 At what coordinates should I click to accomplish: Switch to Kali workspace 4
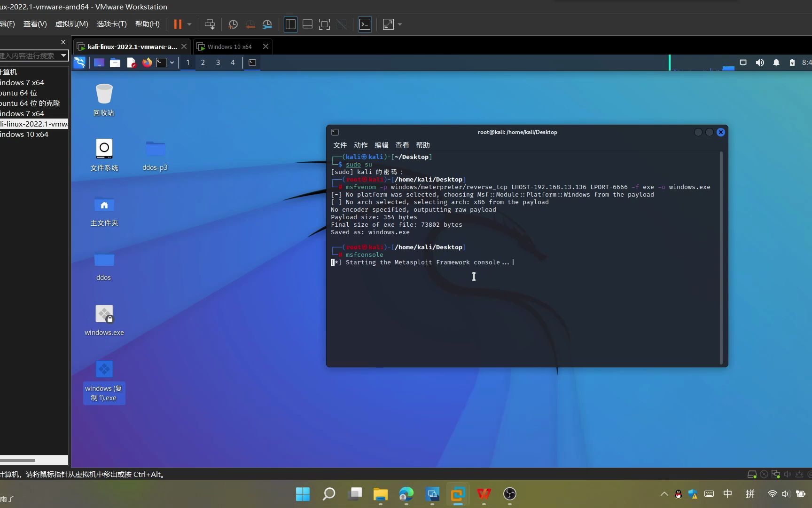233,63
